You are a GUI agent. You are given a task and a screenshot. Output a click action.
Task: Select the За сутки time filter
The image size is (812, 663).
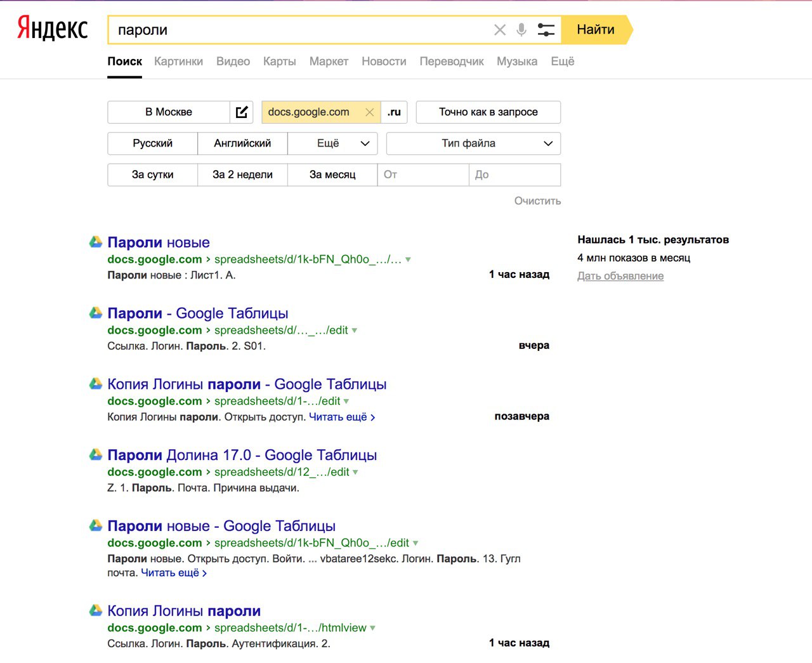(153, 174)
